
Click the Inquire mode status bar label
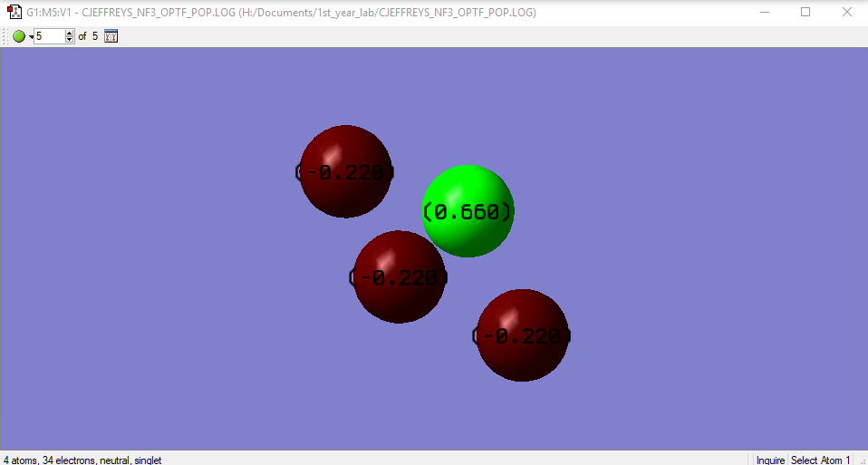[x=770, y=460]
